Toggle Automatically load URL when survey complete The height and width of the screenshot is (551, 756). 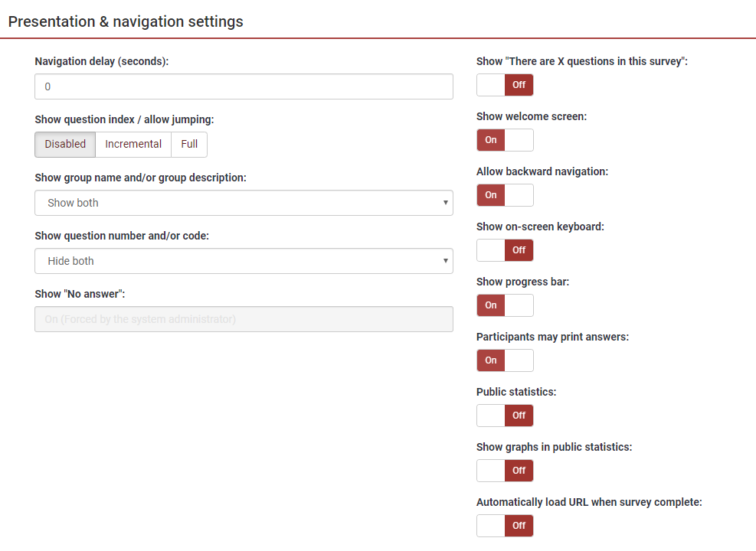click(x=505, y=526)
